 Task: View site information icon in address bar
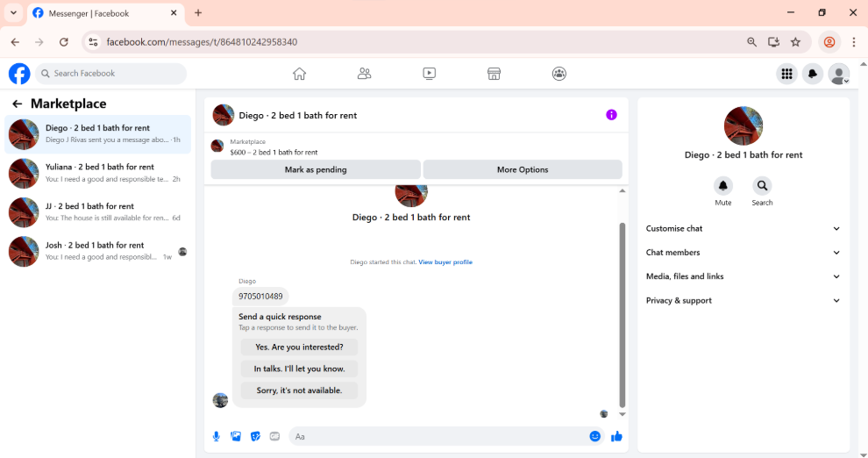pyautogui.click(x=93, y=42)
